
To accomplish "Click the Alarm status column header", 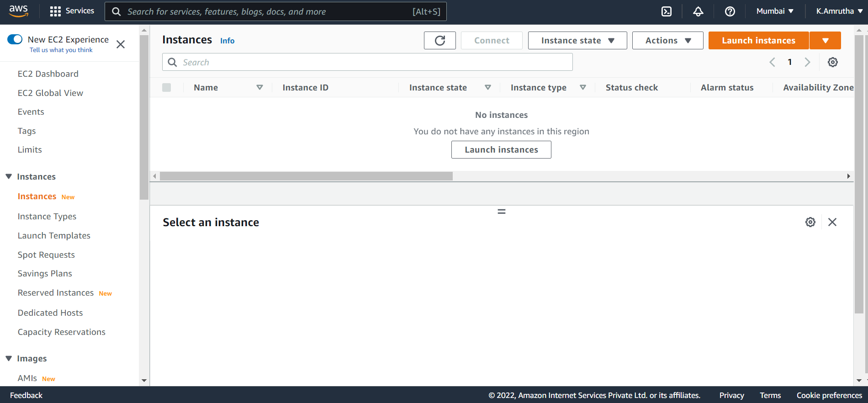I will [727, 87].
